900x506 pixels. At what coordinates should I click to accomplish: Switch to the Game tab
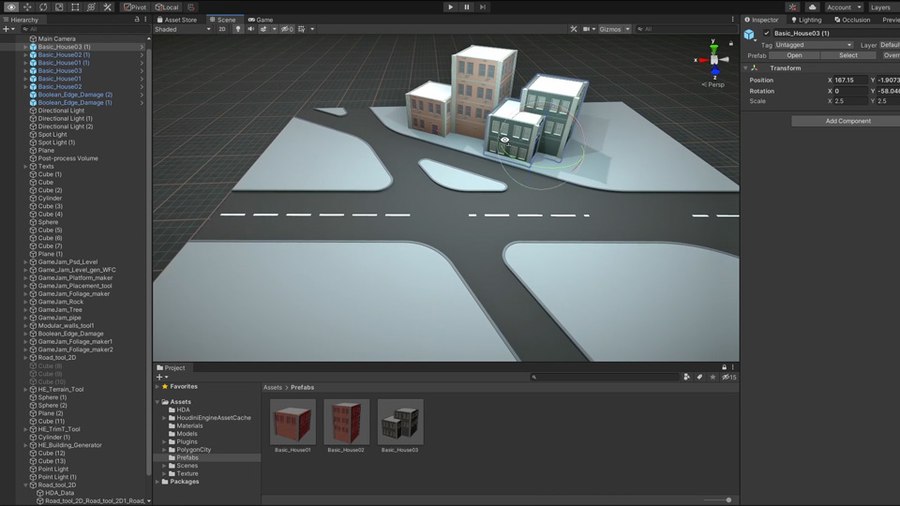(x=261, y=20)
